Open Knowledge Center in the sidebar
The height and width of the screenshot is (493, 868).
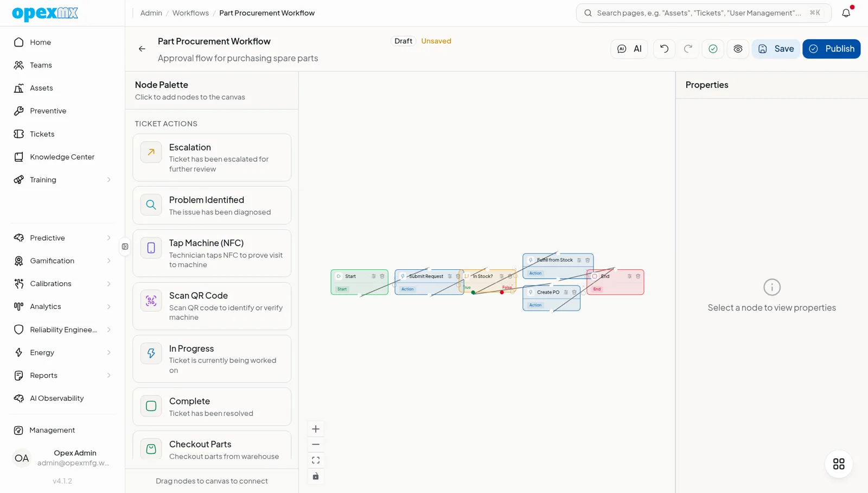click(62, 157)
